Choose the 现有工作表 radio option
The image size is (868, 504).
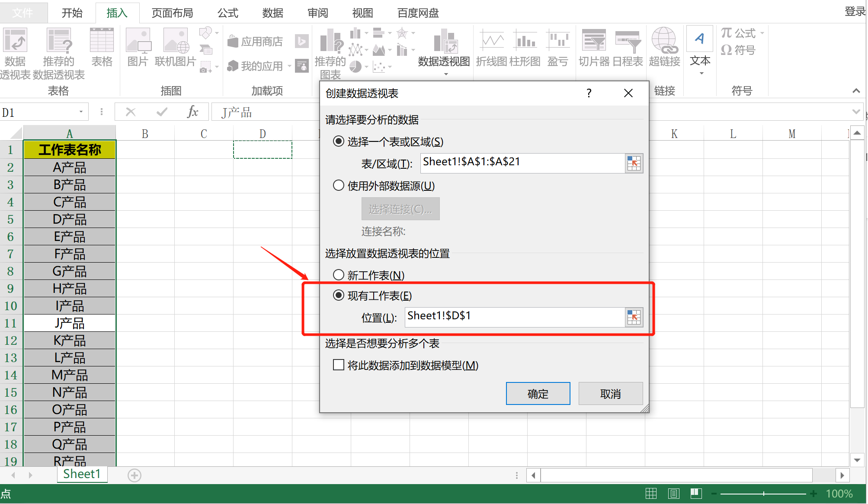click(x=338, y=295)
